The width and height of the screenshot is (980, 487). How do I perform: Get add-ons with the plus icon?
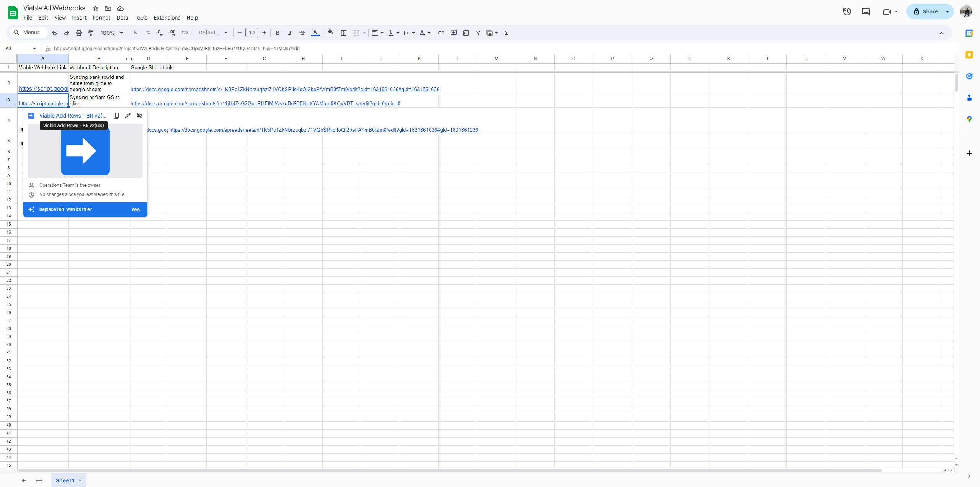point(969,153)
